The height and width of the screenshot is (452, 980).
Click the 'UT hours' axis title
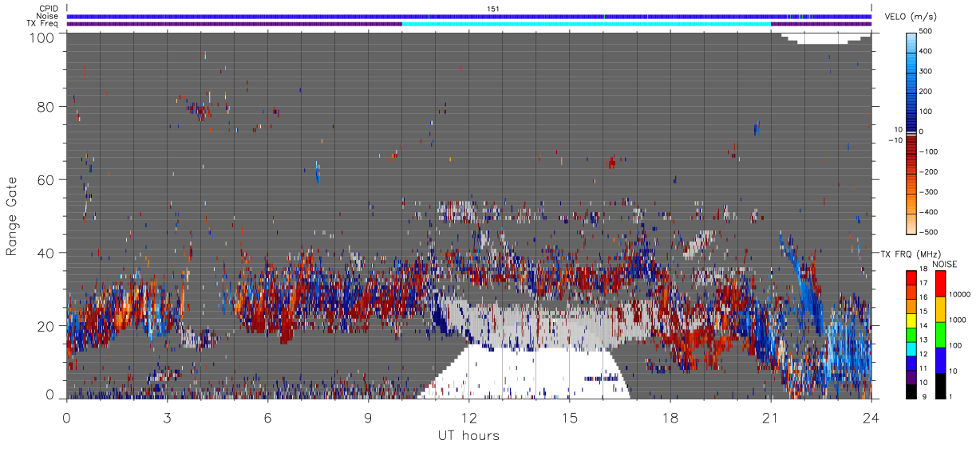click(x=468, y=435)
